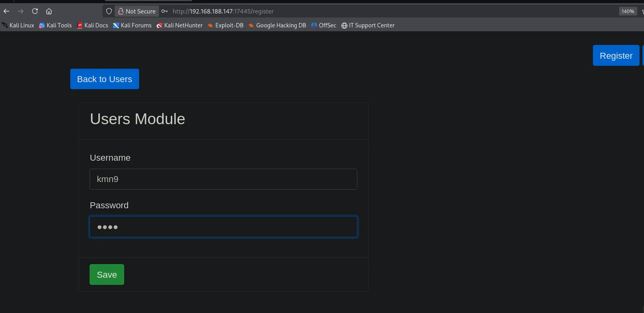Screen dimensions: 644x313
Task: Click the browser forward arrow
Action: point(21,11)
